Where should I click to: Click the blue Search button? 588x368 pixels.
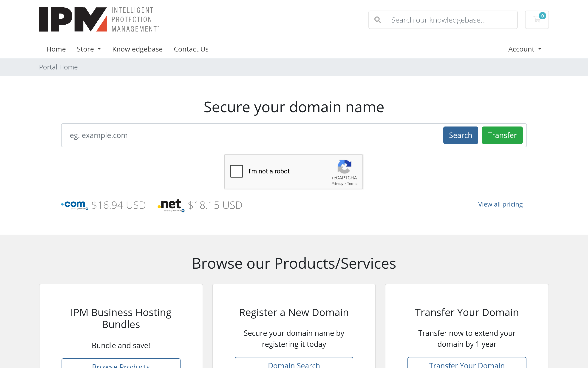461,135
